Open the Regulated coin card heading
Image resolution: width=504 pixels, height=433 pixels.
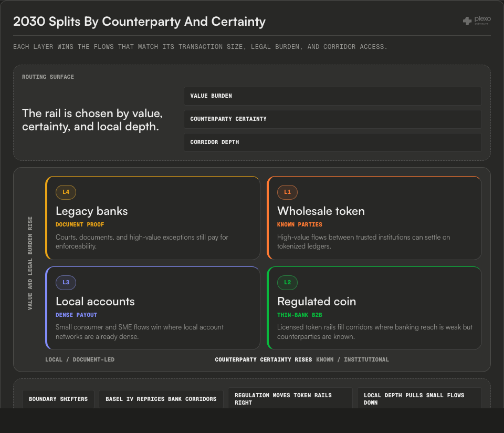(x=317, y=302)
